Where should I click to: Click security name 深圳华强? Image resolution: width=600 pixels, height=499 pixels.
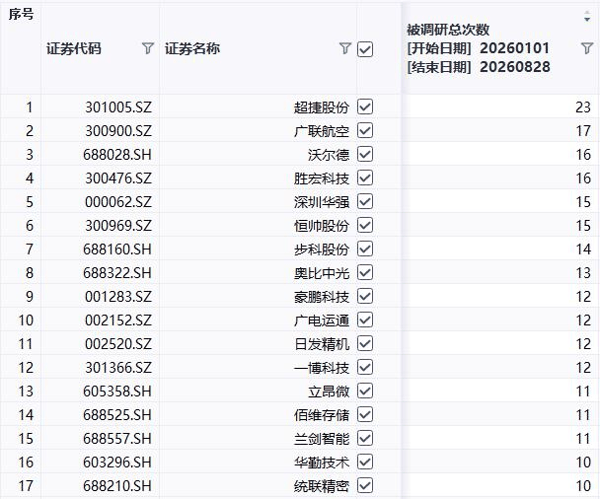321,202
